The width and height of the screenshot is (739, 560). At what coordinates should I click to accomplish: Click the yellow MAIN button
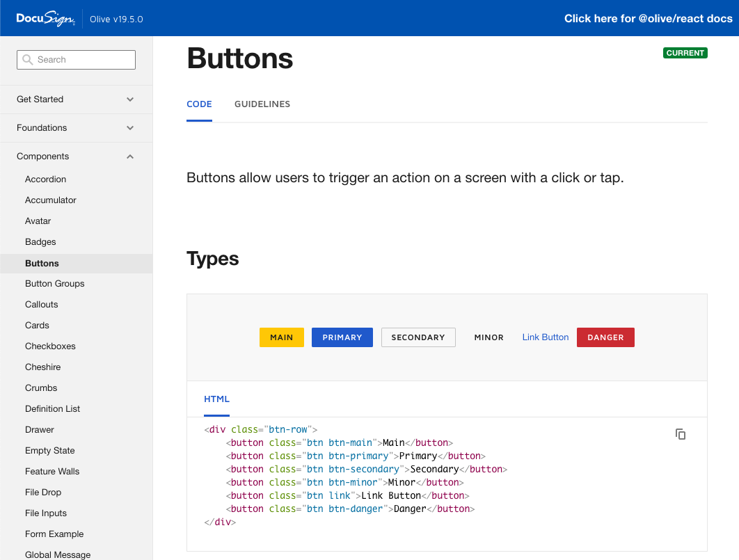pyautogui.click(x=281, y=337)
